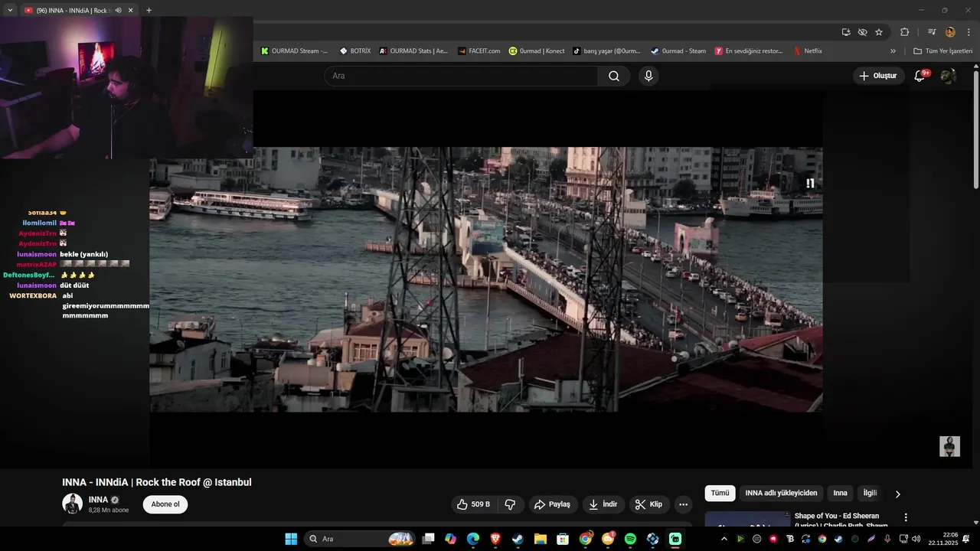The image size is (980, 551).
Task: Open the En sevdiğiniz restor... bookmark
Action: coord(750,51)
